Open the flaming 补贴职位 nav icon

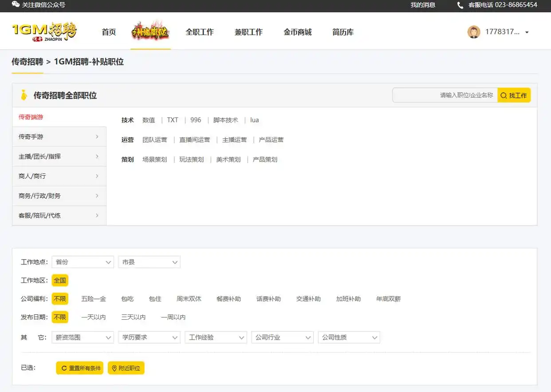[150, 31]
